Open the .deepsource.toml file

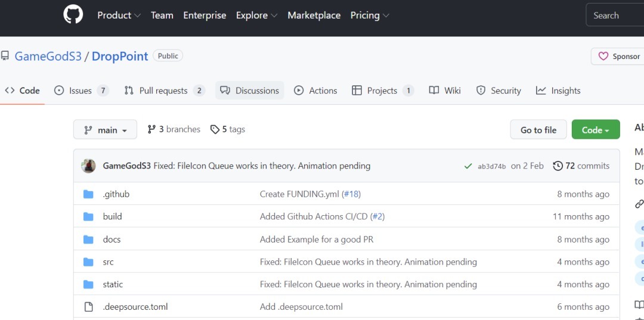(x=135, y=307)
